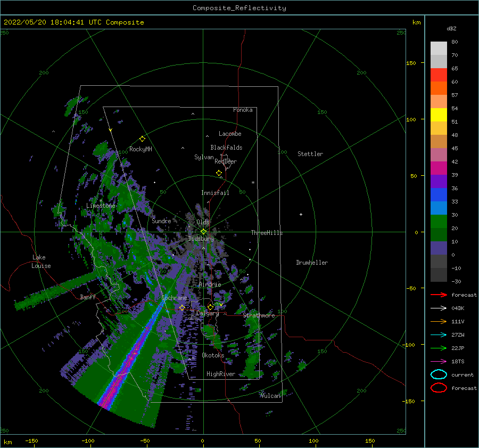Select the magenta 18TS arrow legend icon
This screenshot has width=479, height=448.
click(x=439, y=362)
